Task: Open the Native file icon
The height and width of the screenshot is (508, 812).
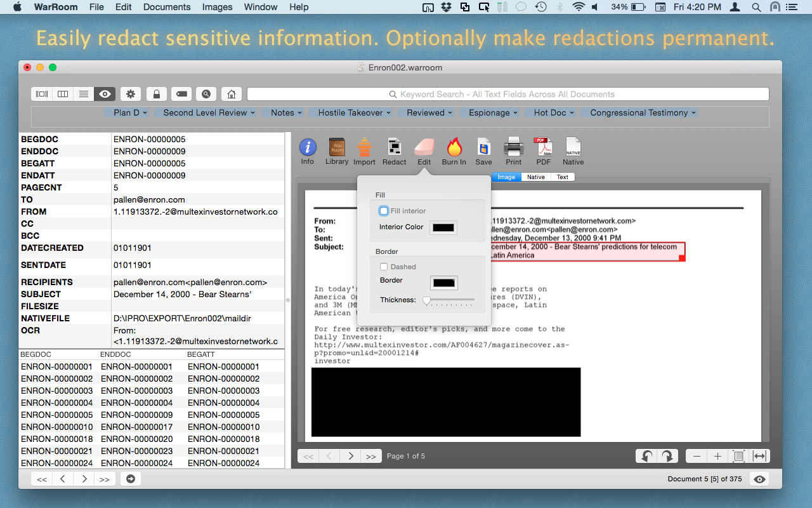Action: [x=573, y=147]
